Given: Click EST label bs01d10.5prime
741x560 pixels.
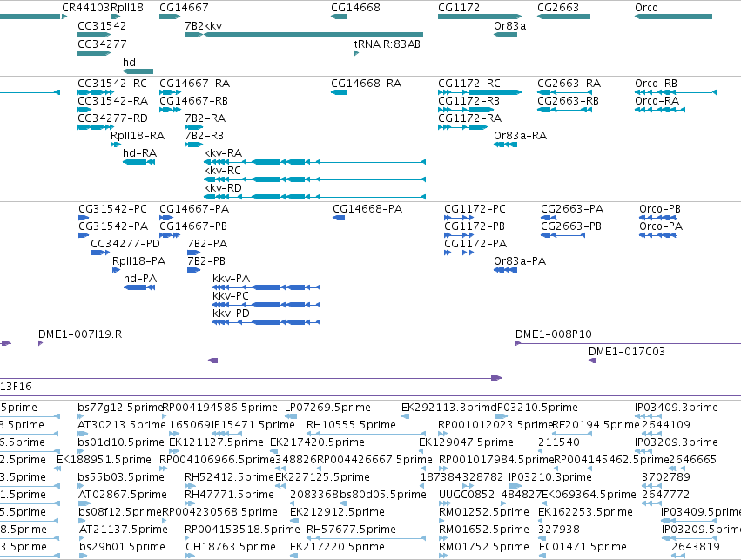Looking at the screenshot, I should point(121,442).
